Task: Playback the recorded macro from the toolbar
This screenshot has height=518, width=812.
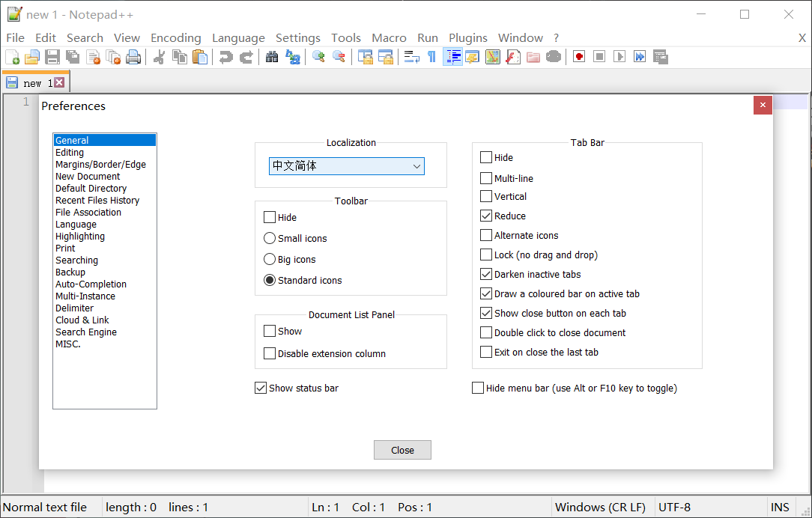Action: coord(617,56)
